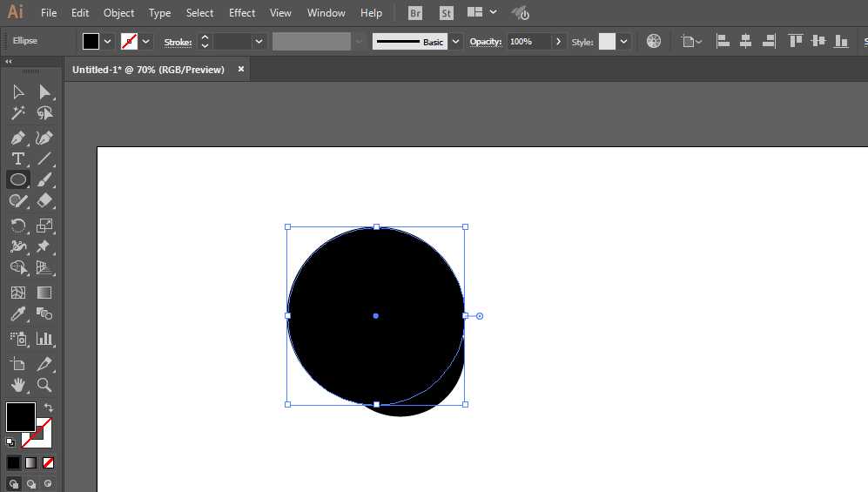Click the Opacity label link

(486, 42)
